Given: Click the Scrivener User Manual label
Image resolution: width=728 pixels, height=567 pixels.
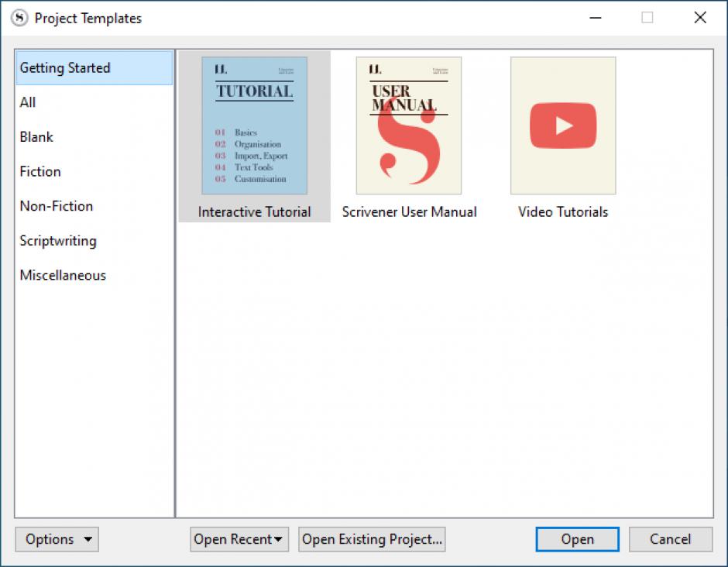Looking at the screenshot, I should click(x=409, y=212).
